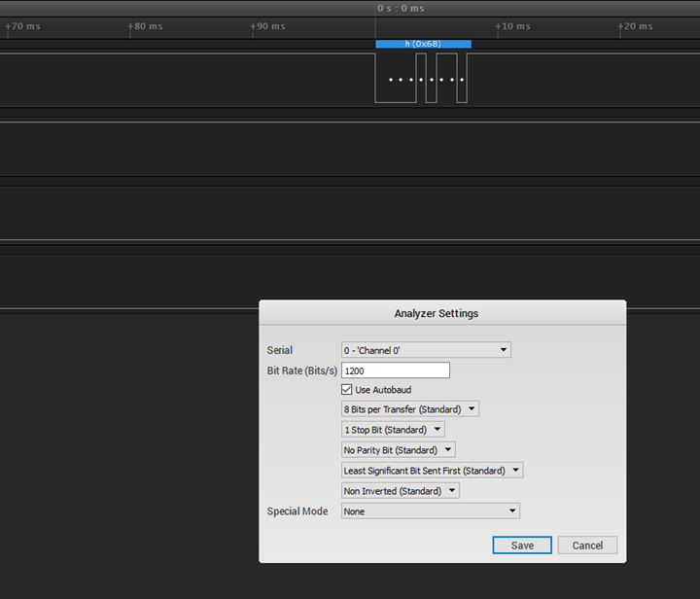700x599 pixels.
Task: Click the Save button
Action: 522,545
